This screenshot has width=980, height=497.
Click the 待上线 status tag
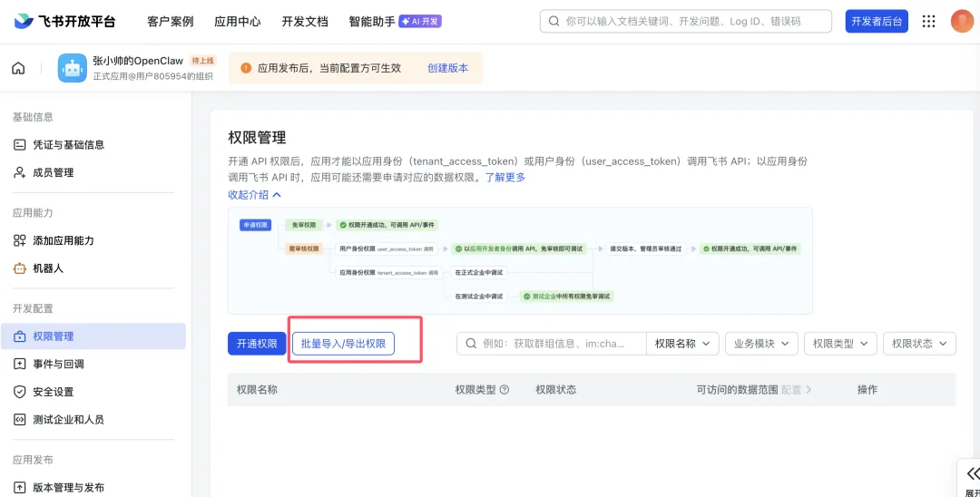203,61
